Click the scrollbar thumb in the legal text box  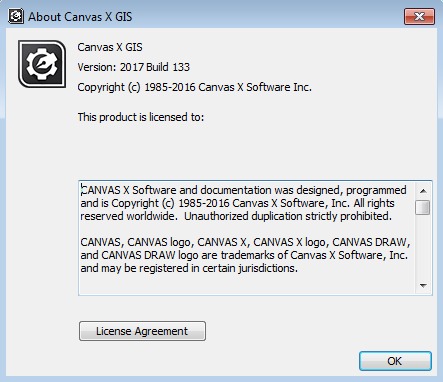423,208
